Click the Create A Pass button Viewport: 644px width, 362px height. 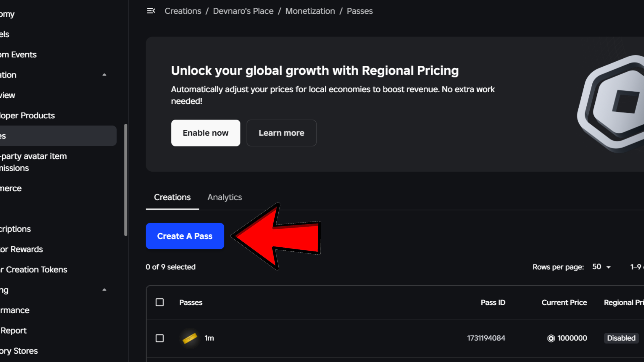pyautogui.click(x=185, y=236)
